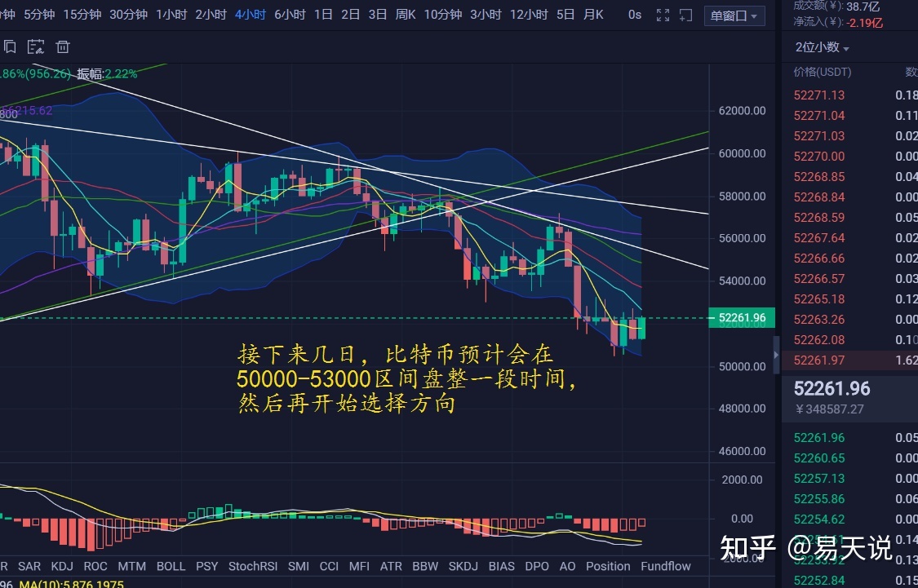
Task: Select the AO indicator
Action: pos(567,566)
